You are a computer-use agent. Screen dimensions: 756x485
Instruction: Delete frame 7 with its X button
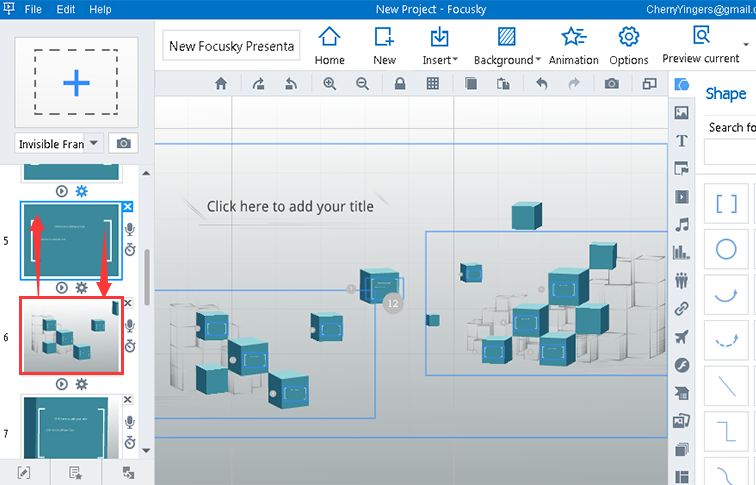coord(127,400)
